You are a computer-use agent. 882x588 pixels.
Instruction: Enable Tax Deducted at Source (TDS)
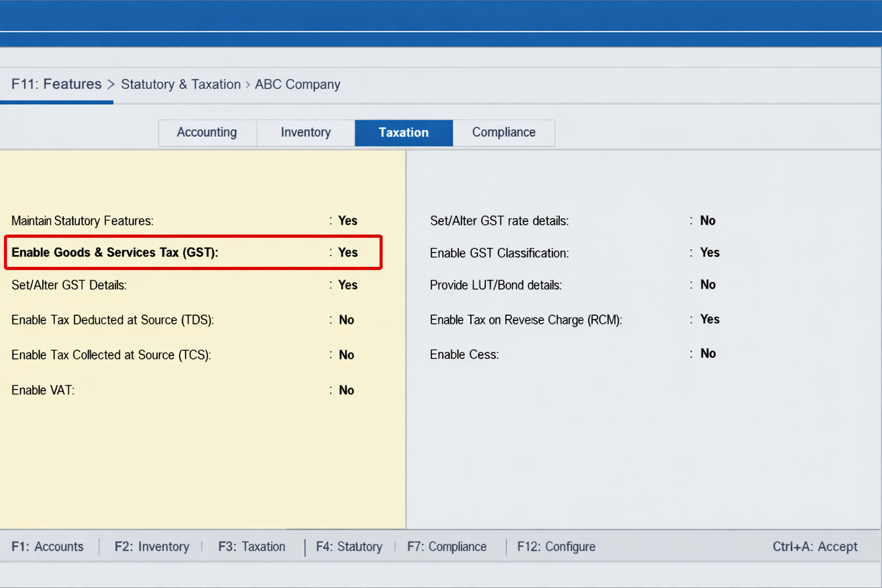pyautogui.click(x=346, y=320)
